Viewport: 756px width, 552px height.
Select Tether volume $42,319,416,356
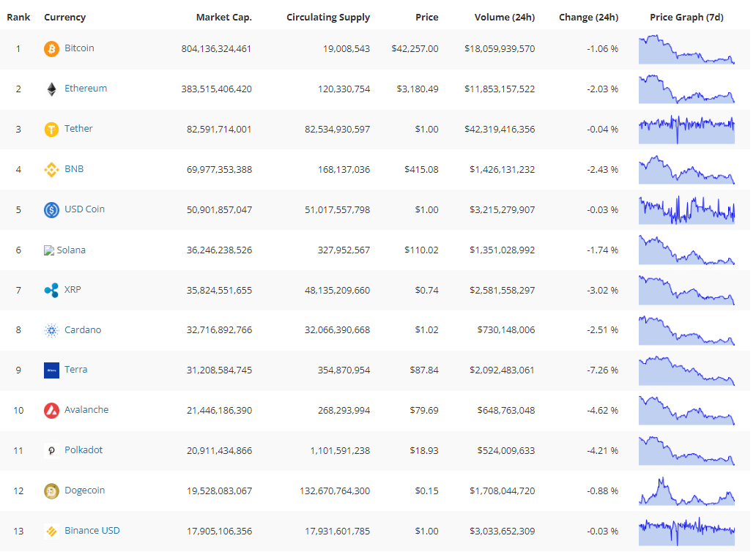(x=500, y=130)
